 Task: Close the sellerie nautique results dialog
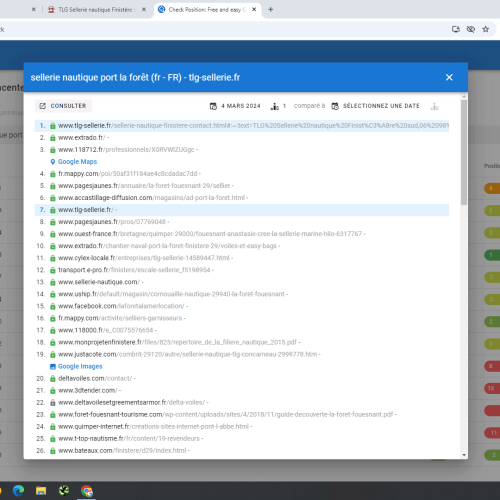point(449,77)
